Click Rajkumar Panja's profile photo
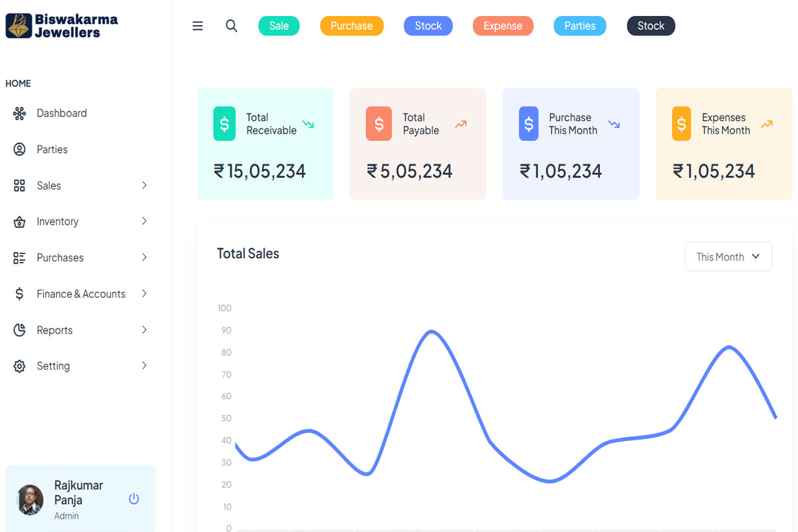This screenshot has height=532, width=798. [30, 499]
